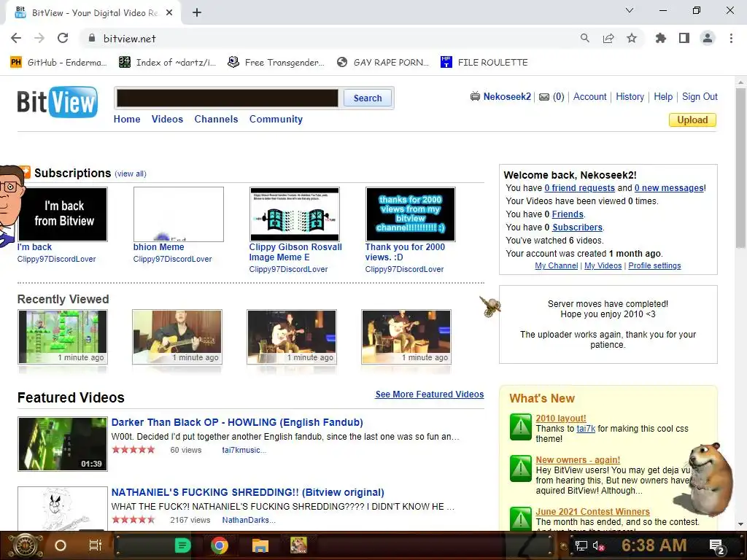
Task: Open the Account link
Action: [589, 97]
